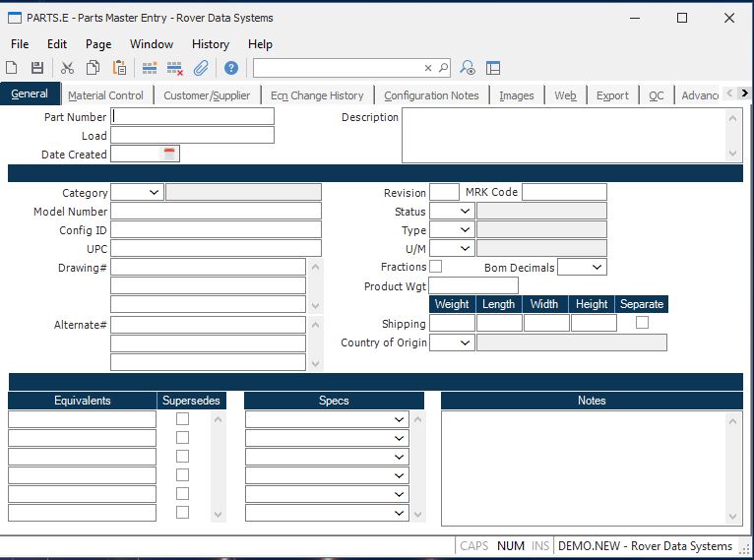Click the calendar icon beside Date Created

point(169,154)
